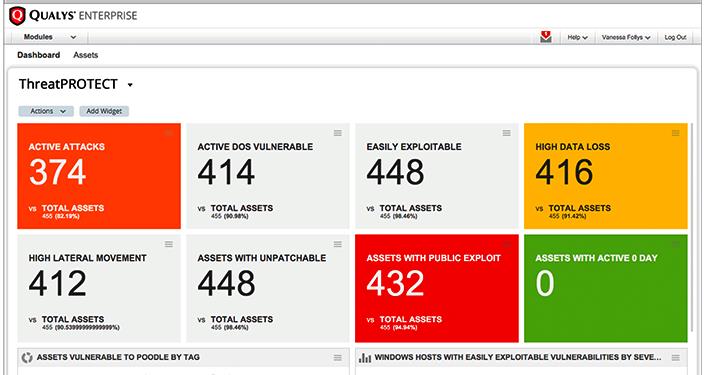
Task: Click the Qualys shield logo
Action: click(17, 16)
